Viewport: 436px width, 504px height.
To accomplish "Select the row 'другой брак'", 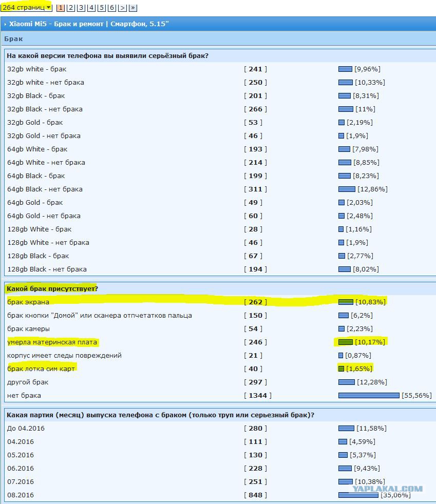I will click(x=220, y=382).
